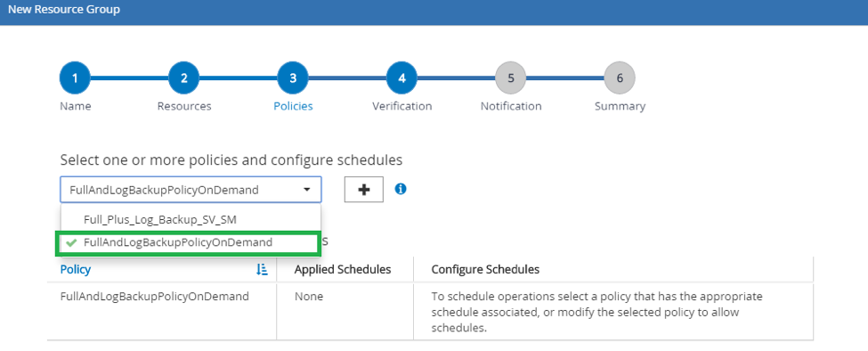Click the Verification step label
This screenshot has width=868, height=351.
[x=402, y=106]
